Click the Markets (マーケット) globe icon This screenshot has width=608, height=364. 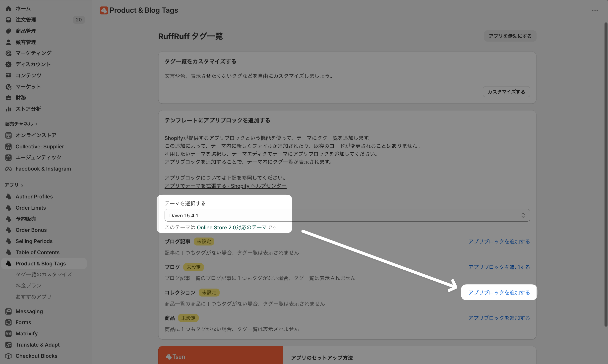(x=8, y=87)
